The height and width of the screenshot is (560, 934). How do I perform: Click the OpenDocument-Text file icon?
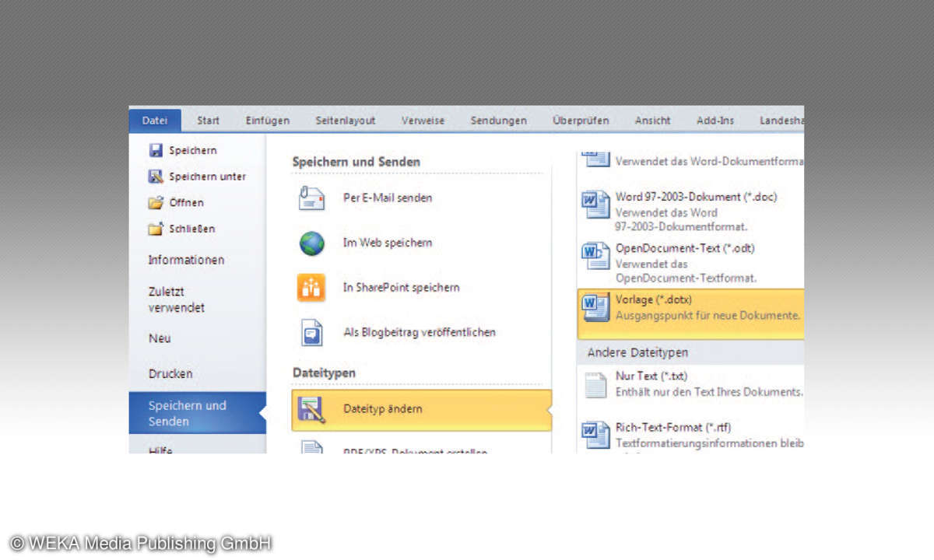(596, 255)
